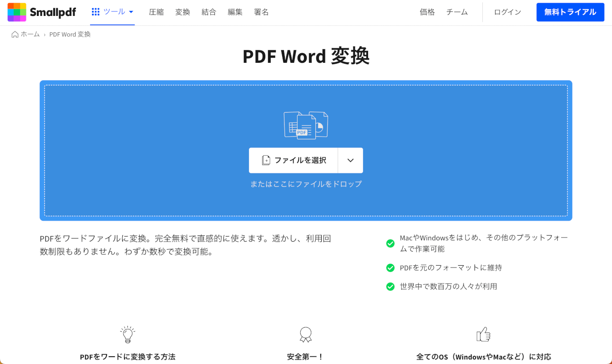
Task: Click the PDF Word 変換 heading
Action: [x=306, y=56]
